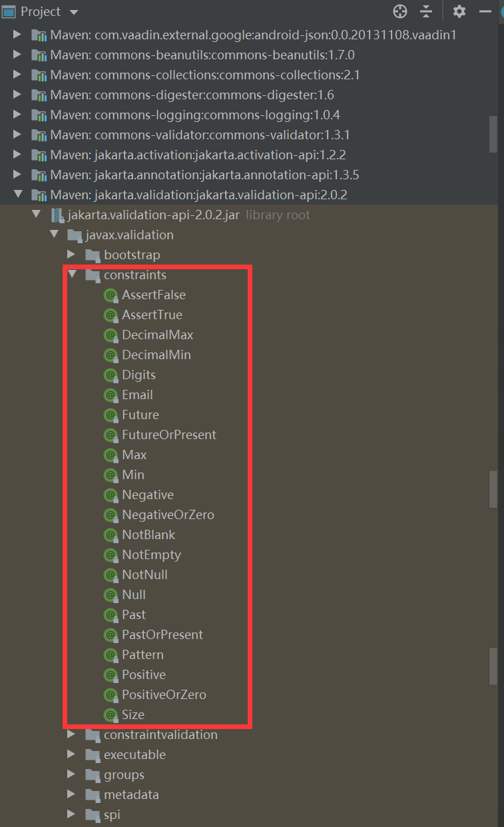This screenshot has width=504, height=827.
Task: Select the NotEmpty annotation class
Action: coord(151,554)
